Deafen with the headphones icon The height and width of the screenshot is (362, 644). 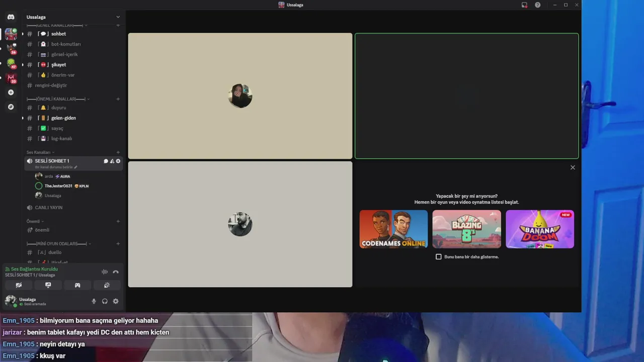[105, 301]
